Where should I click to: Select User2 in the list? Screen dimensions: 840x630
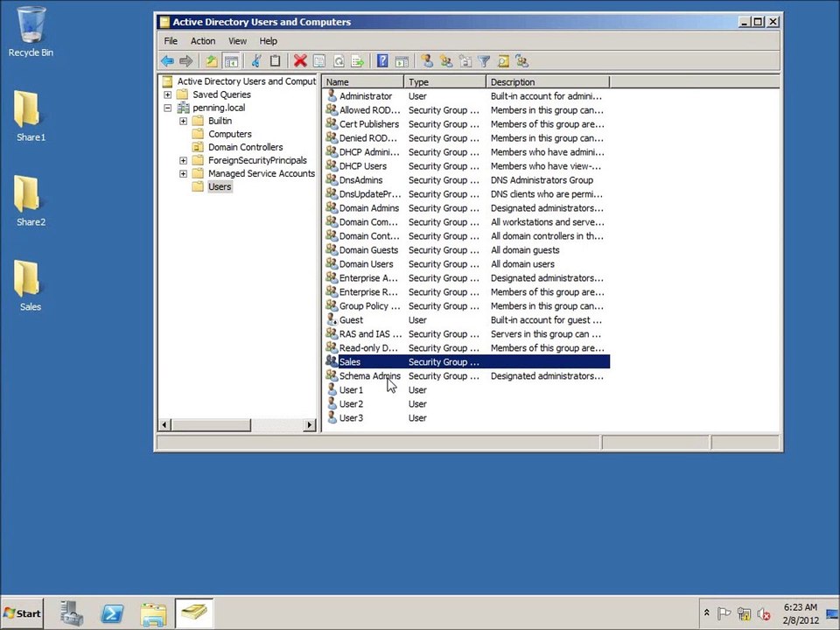click(467, 404)
